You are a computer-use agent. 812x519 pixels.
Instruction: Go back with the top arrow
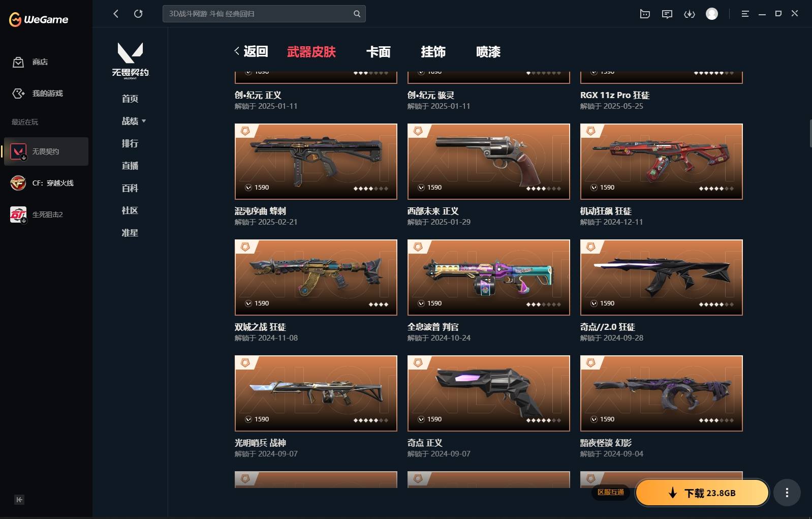pyautogui.click(x=116, y=14)
